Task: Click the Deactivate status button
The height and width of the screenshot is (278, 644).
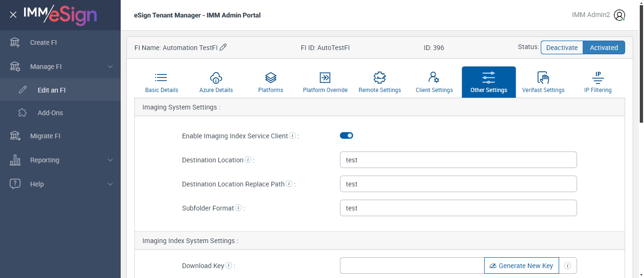Action: click(561, 48)
